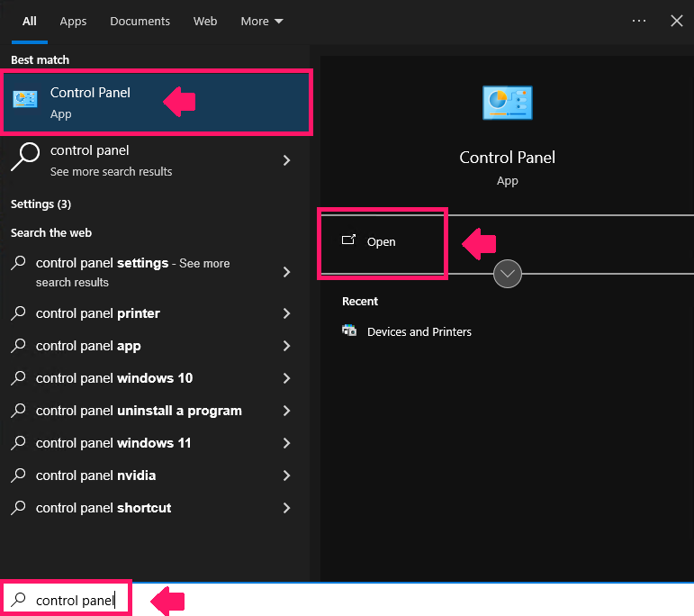Viewport: 694px width, 616px height.
Task: Expand arrow for 'control panel windows 10'
Action: pos(286,378)
